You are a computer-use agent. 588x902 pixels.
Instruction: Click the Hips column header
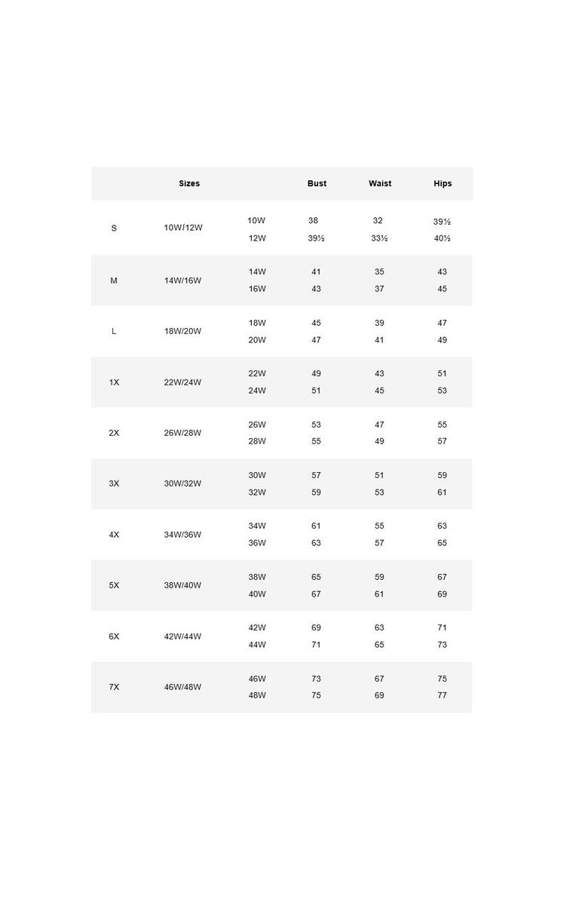click(x=443, y=183)
